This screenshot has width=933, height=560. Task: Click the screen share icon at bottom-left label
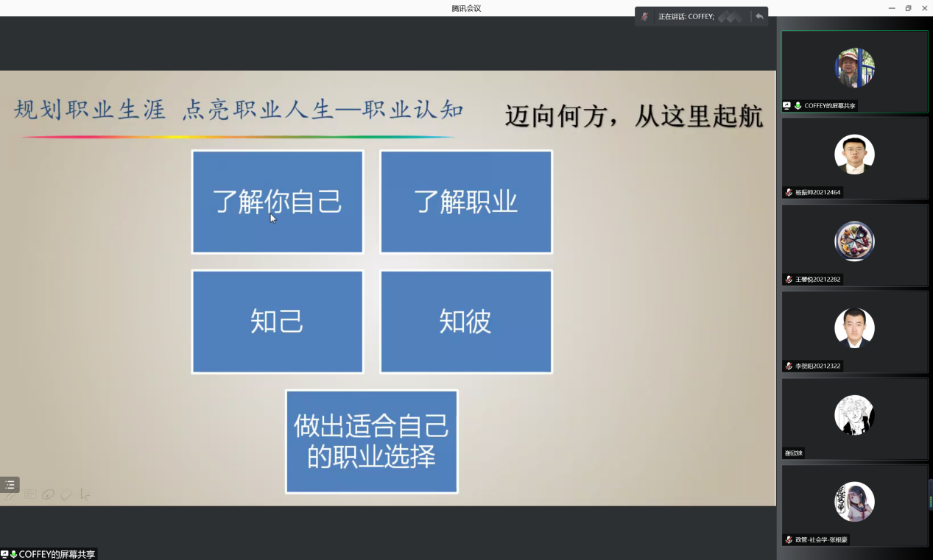point(4,554)
